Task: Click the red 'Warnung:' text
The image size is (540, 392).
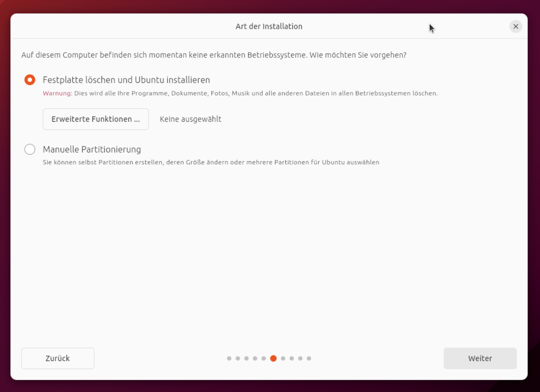Action: [57, 93]
